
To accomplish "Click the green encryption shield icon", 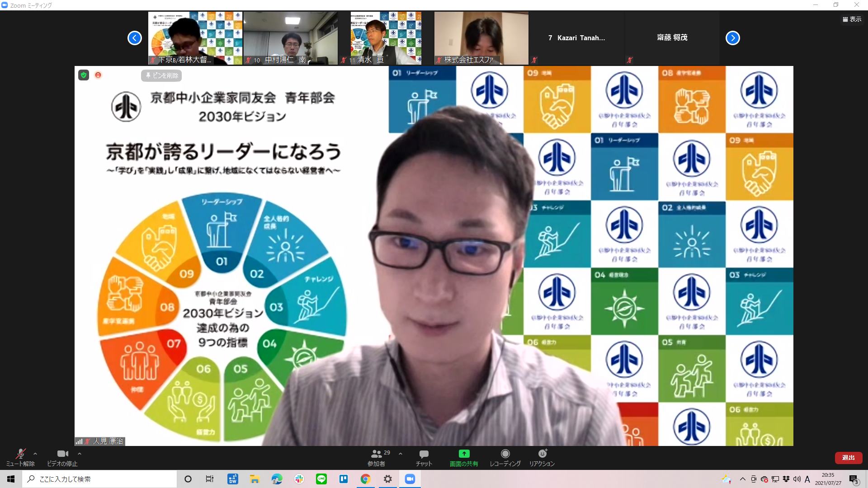I will pos(84,75).
